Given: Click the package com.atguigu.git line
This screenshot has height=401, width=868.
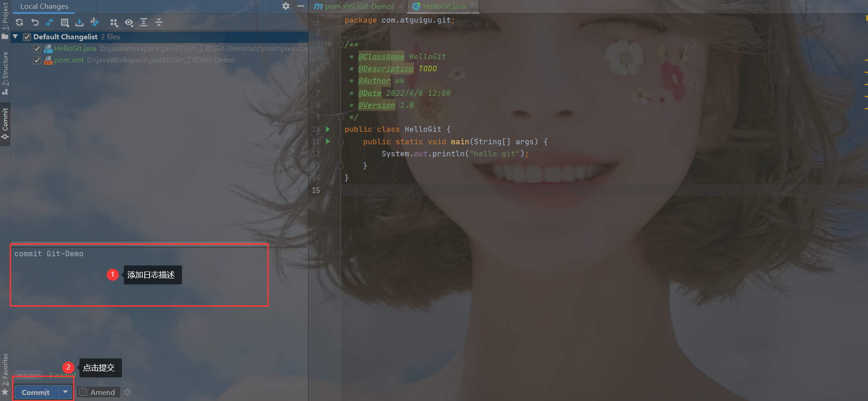Looking at the screenshot, I should [x=400, y=20].
